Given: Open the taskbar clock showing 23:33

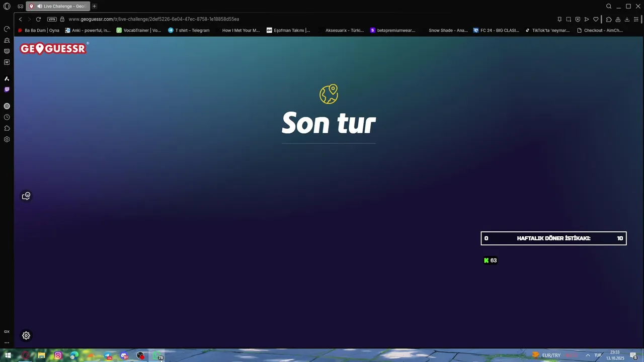Looking at the screenshot, I should [615, 355].
